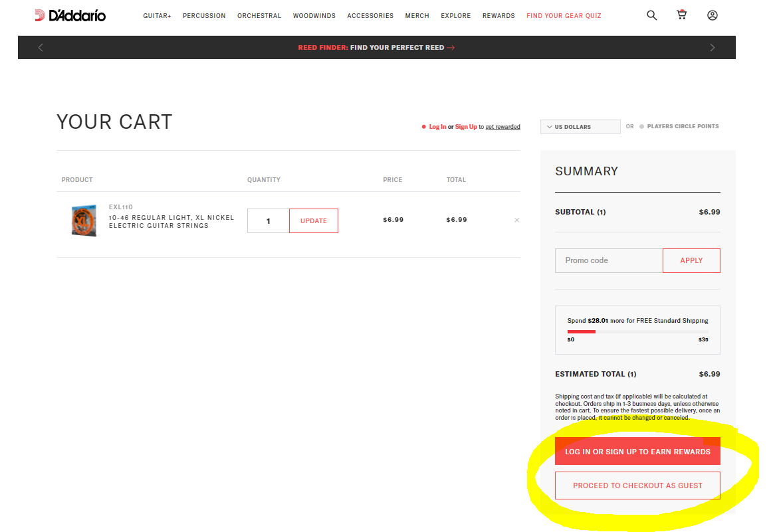Click the Log In link
The height and width of the screenshot is (532, 773).
click(x=437, y=127)
